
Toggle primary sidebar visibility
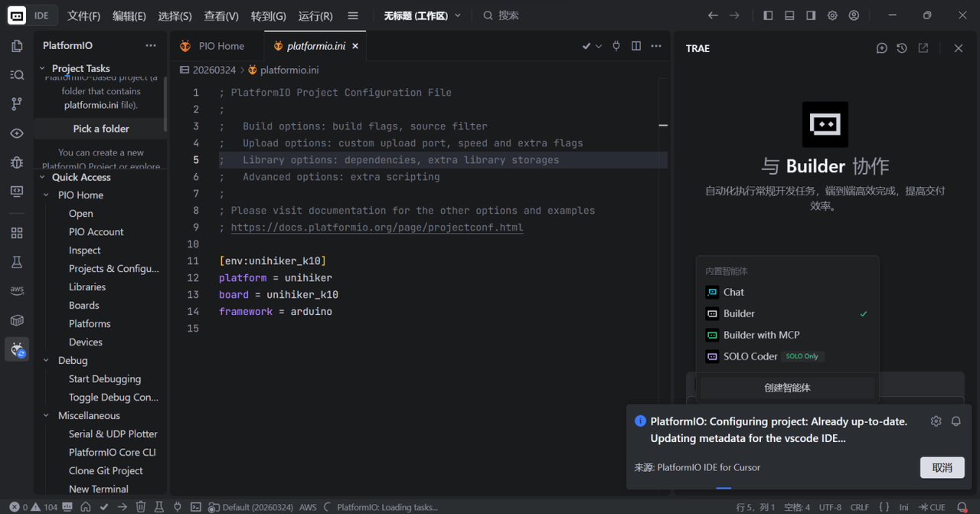(768, 15)
